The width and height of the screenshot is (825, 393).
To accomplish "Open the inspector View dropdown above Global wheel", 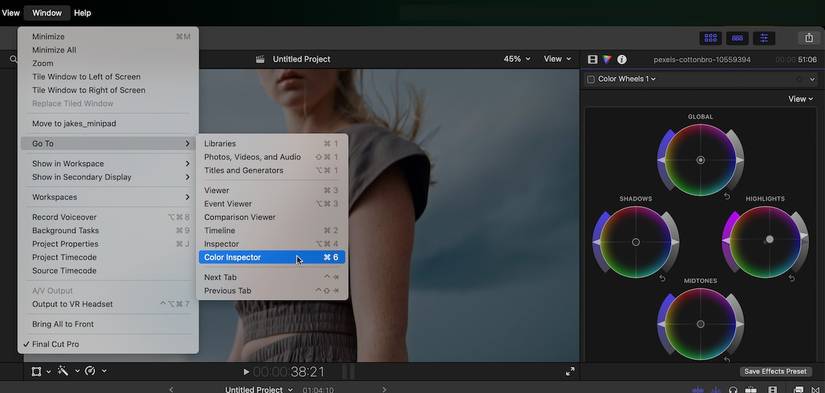I will pos(800,99).
